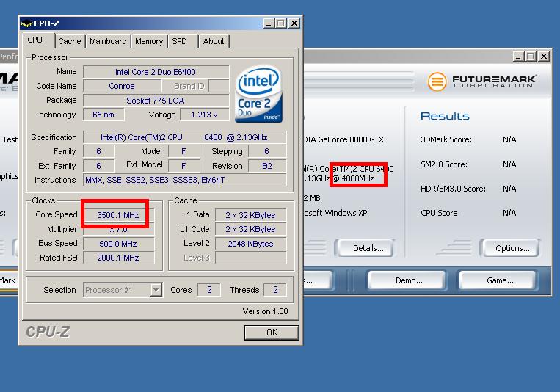
Task: Click the CPU-Z title bar icon
Action: [26, 24]
